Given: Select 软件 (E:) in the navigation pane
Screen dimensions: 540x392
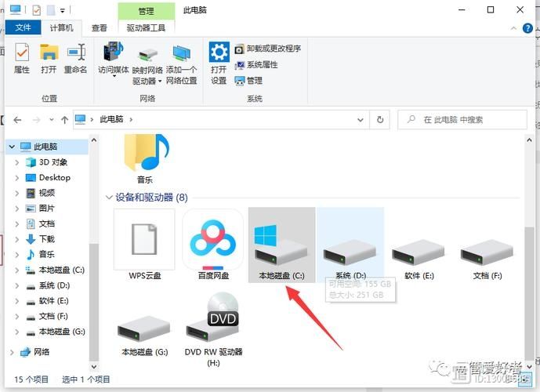Looking at the screenshot, I should click(48, 301).
